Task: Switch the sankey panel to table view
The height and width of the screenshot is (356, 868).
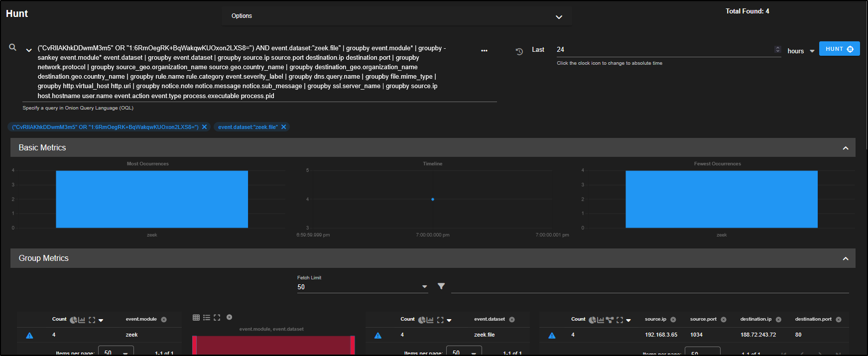Action: click(196, 318)
